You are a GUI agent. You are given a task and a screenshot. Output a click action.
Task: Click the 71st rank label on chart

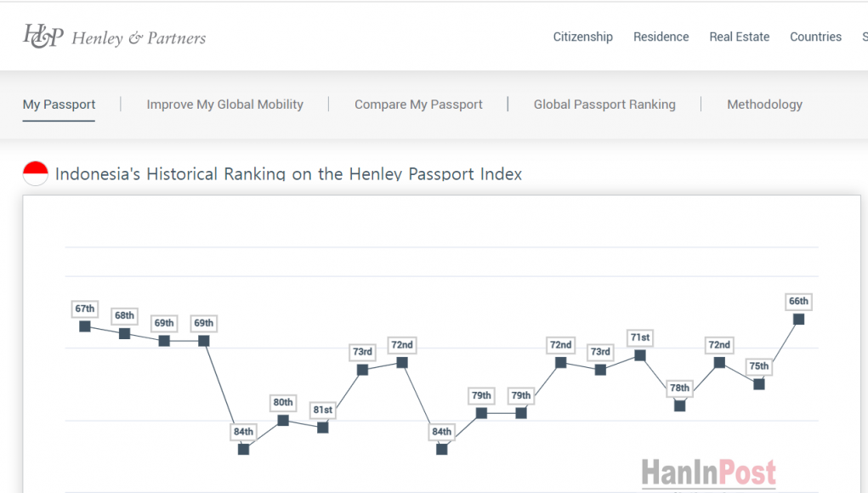(x=640, y=337)
